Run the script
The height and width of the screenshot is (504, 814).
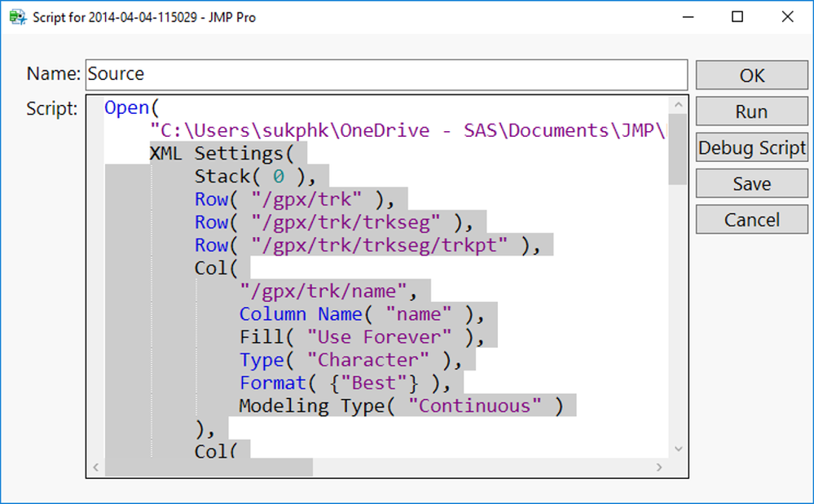[752, 112]
